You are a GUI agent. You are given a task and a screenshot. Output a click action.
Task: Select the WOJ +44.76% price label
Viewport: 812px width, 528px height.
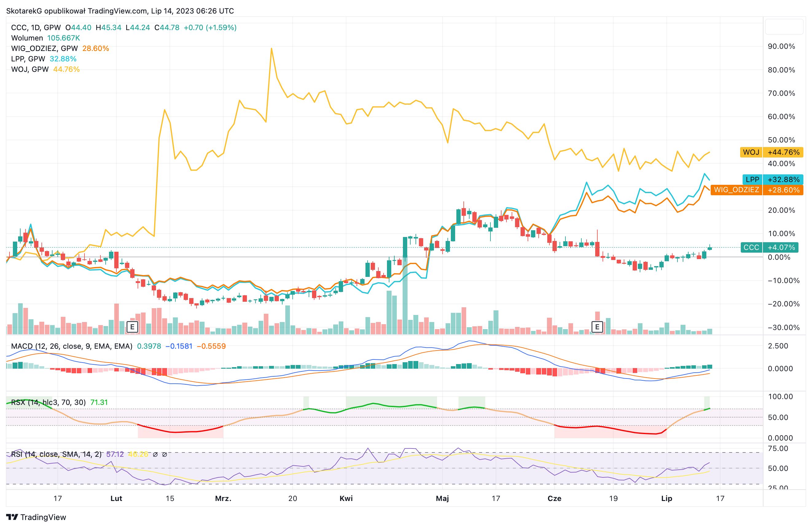[x=771, y=152]
